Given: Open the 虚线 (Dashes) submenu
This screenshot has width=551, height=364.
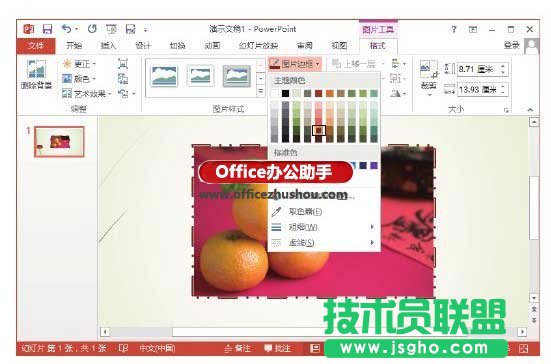Looking at the screenshot, I should coord(324,242).
